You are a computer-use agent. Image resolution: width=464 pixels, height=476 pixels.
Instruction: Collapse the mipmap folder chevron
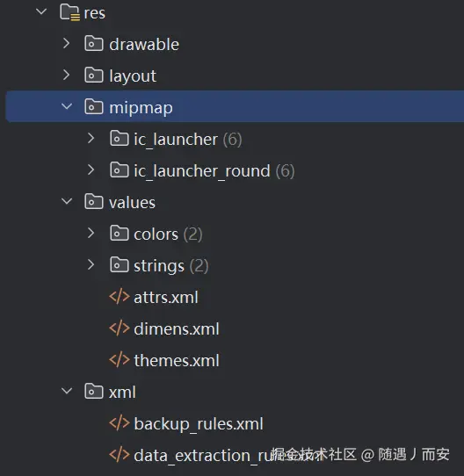coord(67,106)
